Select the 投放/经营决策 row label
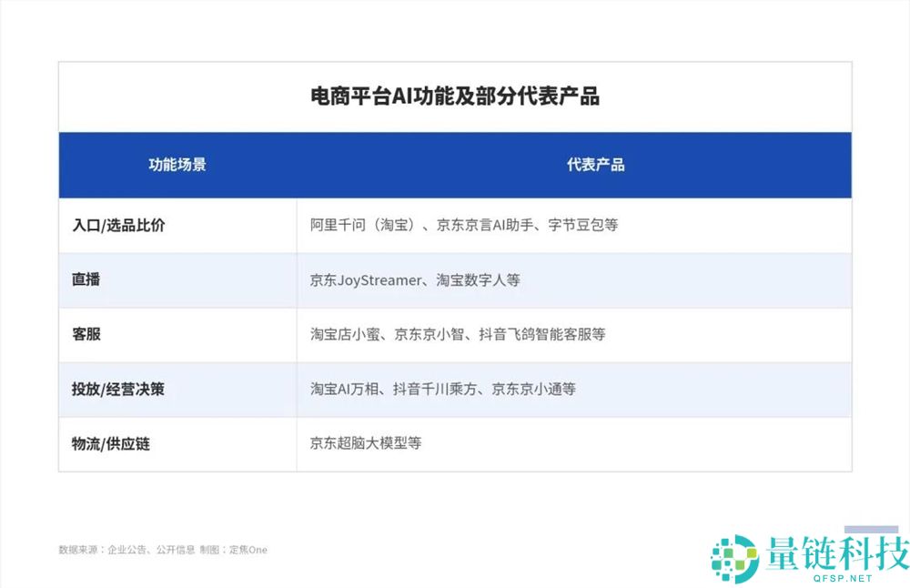The width and height of the screenshot is (910, 588). pyautogui.click(x=117, y=389)
